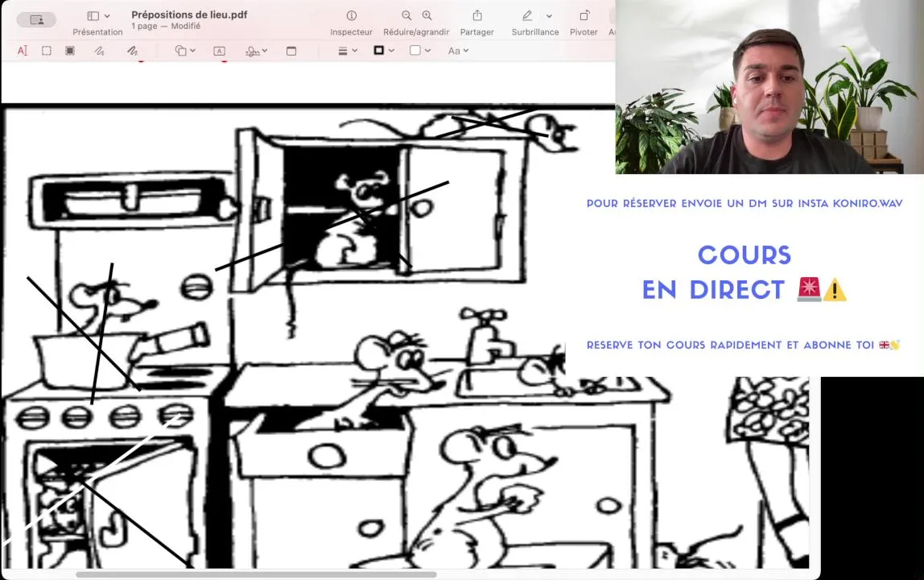The height and width of the screenshot is (580, 924).
Task: Open the Partager share icon
Action: [x=477, y=15]
